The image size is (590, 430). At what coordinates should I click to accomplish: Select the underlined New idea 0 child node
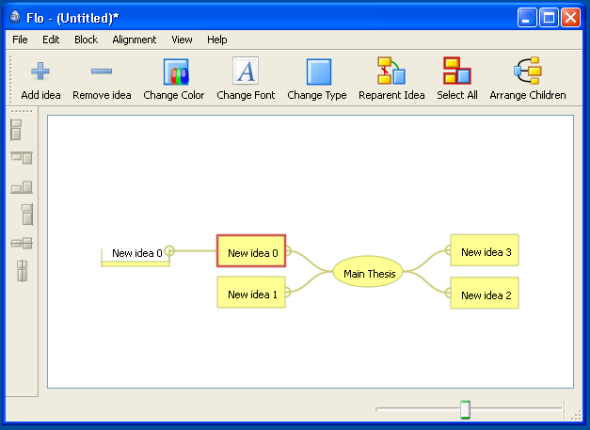pos(135,257)
